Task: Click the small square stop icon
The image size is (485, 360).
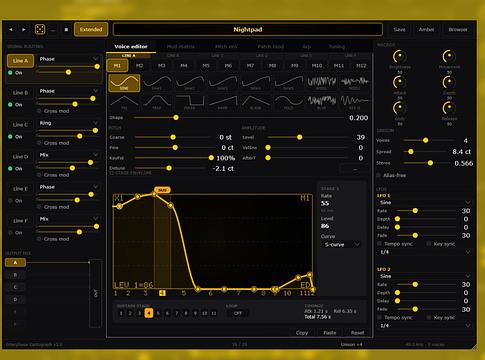Action: point(66,30)
